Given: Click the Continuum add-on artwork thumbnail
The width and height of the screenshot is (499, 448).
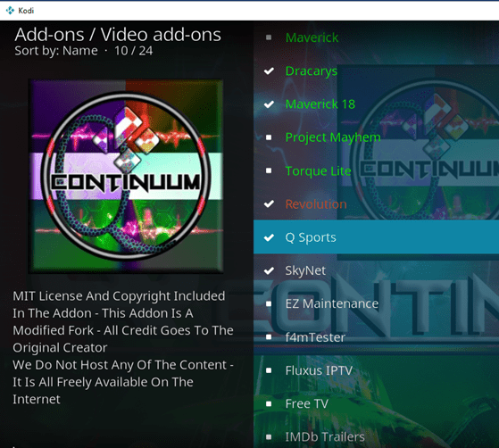Looking at the screenshot, I should [x=126, y=177].
